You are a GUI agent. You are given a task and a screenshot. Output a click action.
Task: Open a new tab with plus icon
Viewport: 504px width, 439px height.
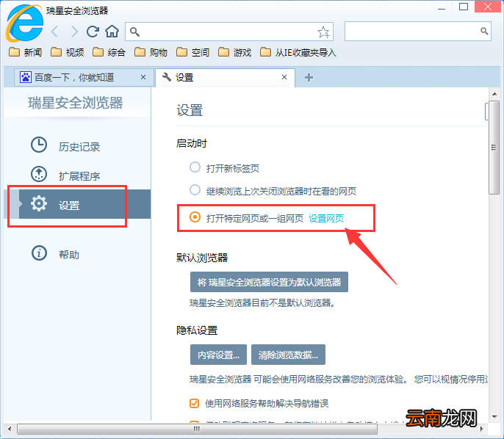309,77
